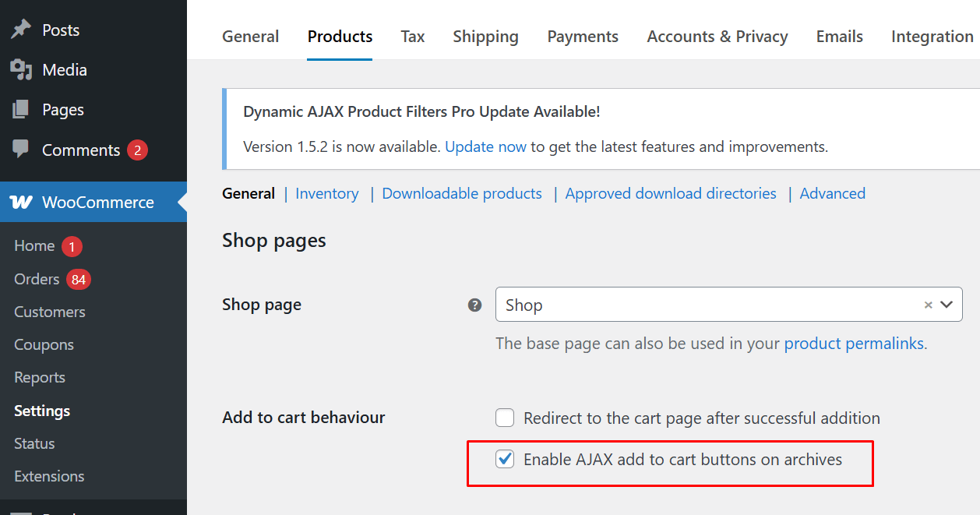The height and width of the screenshot is (515, 980).
Task: Open WooCommerce Customers
Action: [50, 312]
